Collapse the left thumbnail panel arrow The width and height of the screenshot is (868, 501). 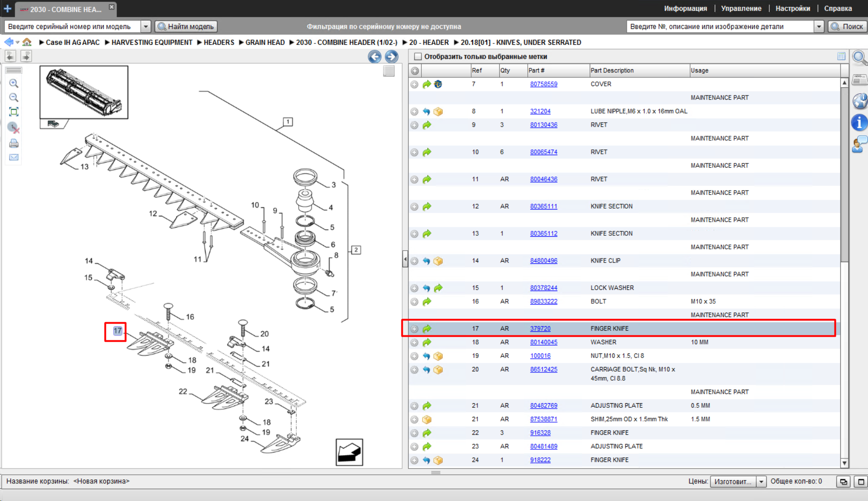(x=10, y=56)
